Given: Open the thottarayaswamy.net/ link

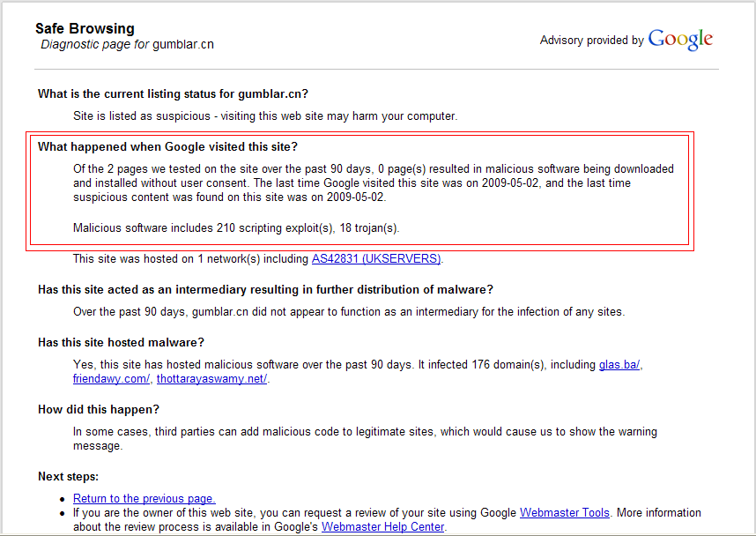Looking at the screenshot, I should (x=211, y=379).
